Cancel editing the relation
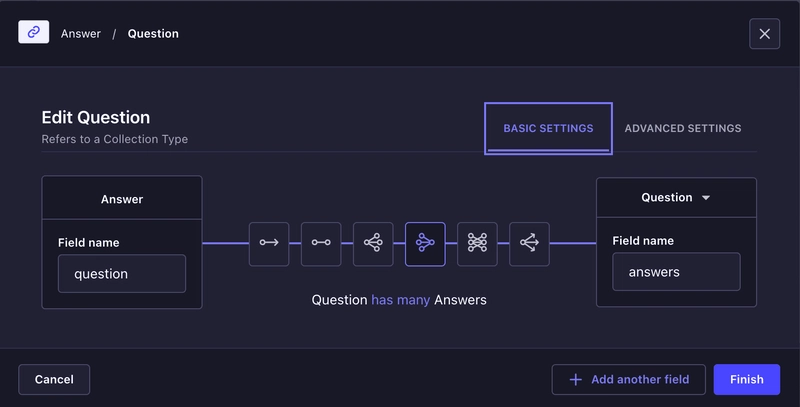 (x=54, y=379)
